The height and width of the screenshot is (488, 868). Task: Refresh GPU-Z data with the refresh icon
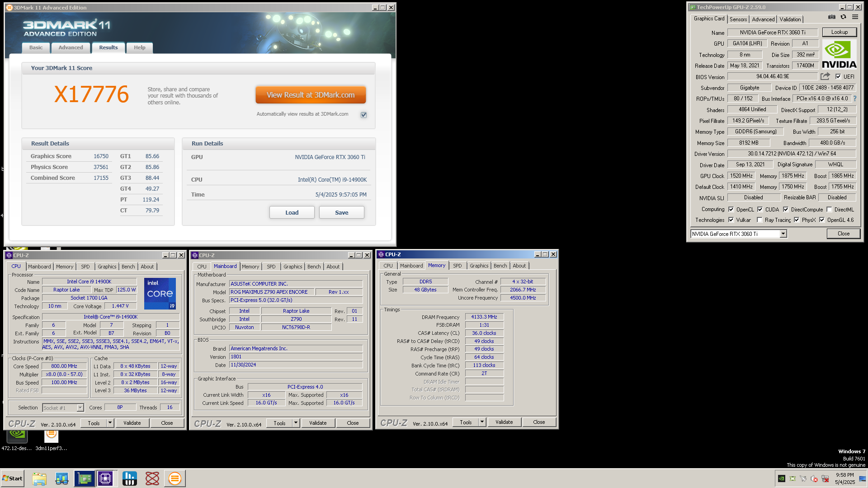pos(843,17)
